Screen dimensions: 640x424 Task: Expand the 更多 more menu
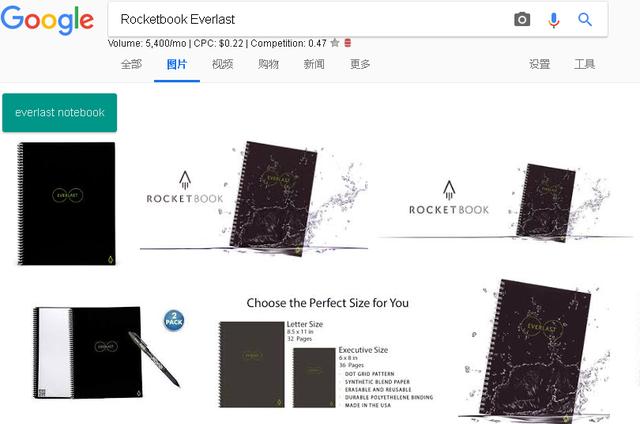(x=360, y=64)
